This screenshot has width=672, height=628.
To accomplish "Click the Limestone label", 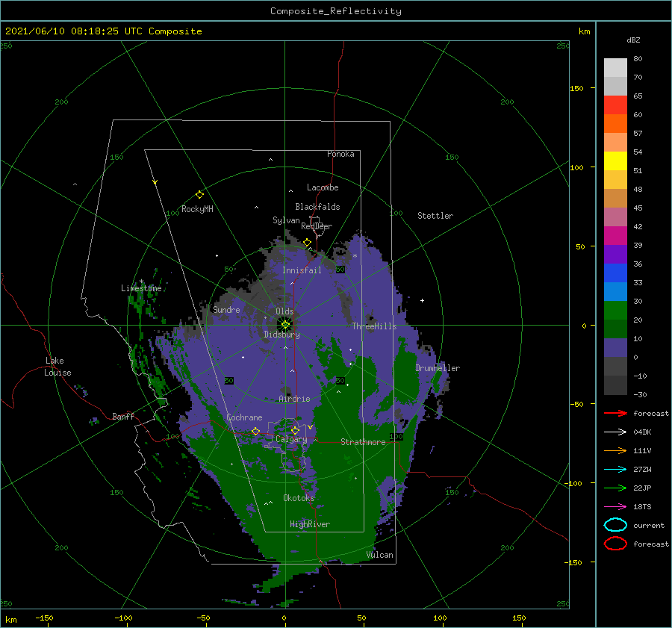I will click(141, 288).
